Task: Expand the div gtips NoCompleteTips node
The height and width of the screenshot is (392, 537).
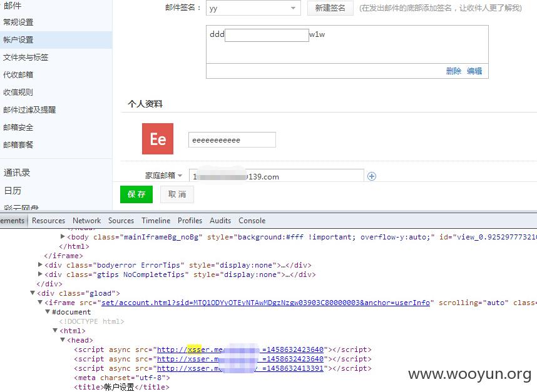Action: click(40, 274)
